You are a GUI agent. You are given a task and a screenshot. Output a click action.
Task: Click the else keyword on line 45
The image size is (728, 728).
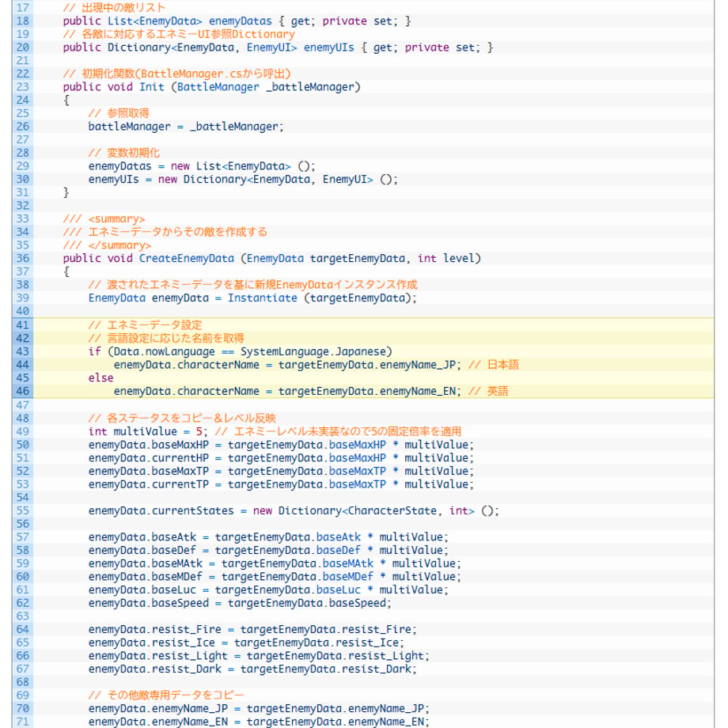tap(100, 378)
